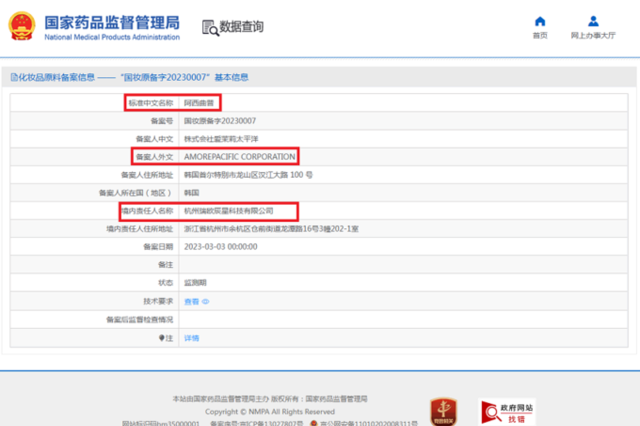Open 网上办事大厅 link
The height and width of the screenshot is (426, 640).
[x=593, y=36]
